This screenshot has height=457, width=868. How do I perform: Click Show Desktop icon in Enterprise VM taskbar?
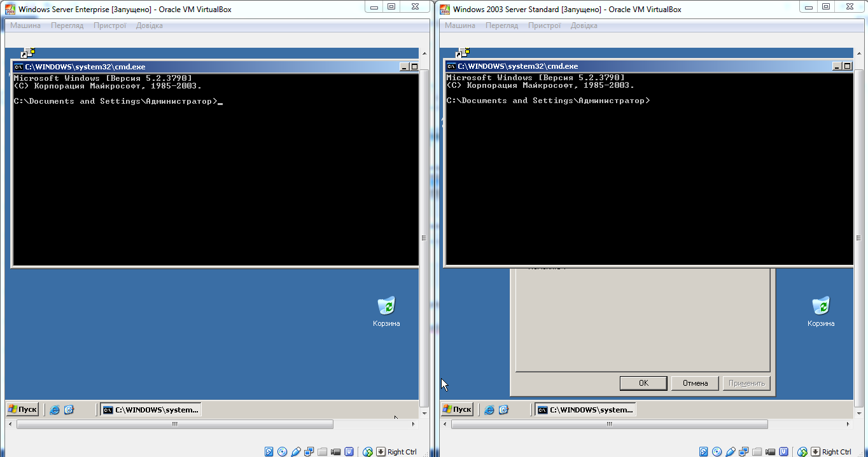tap(69, 410)
